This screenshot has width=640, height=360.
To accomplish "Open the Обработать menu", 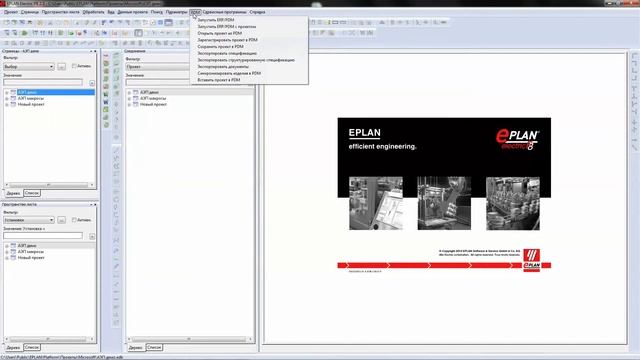I will [93, 12].
